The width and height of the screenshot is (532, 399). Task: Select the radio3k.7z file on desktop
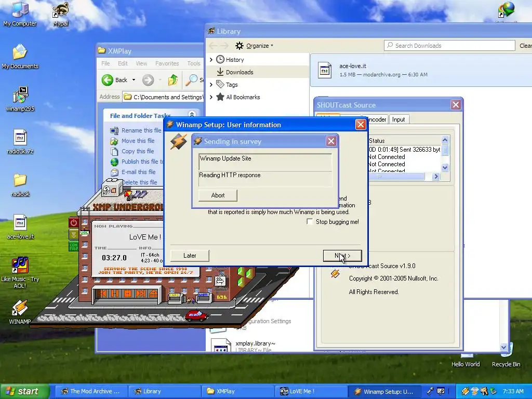coord(20,142)
